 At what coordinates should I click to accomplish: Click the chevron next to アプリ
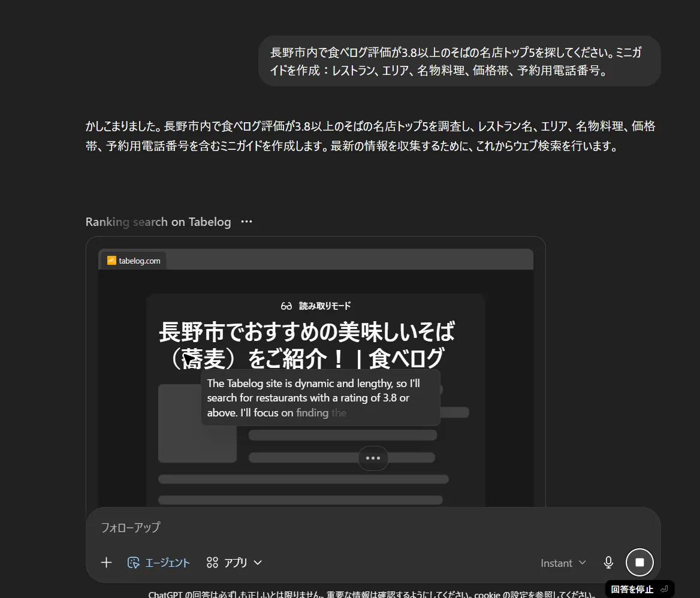click(258, 563)
